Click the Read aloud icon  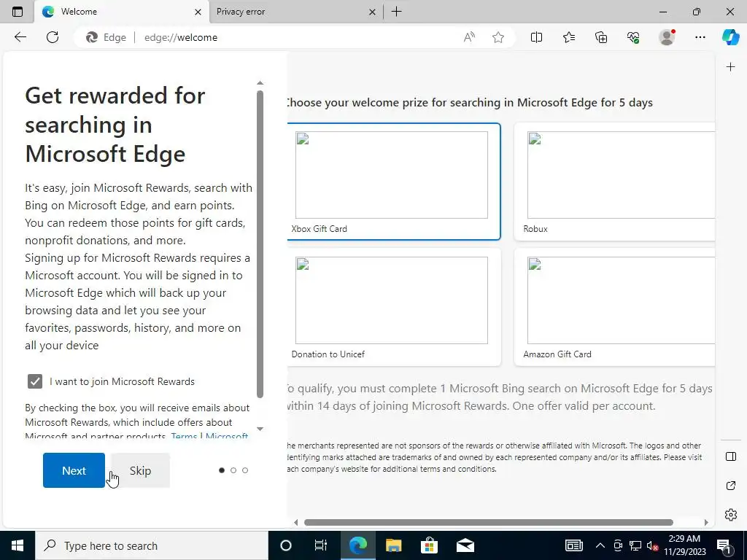coord(469,37)
